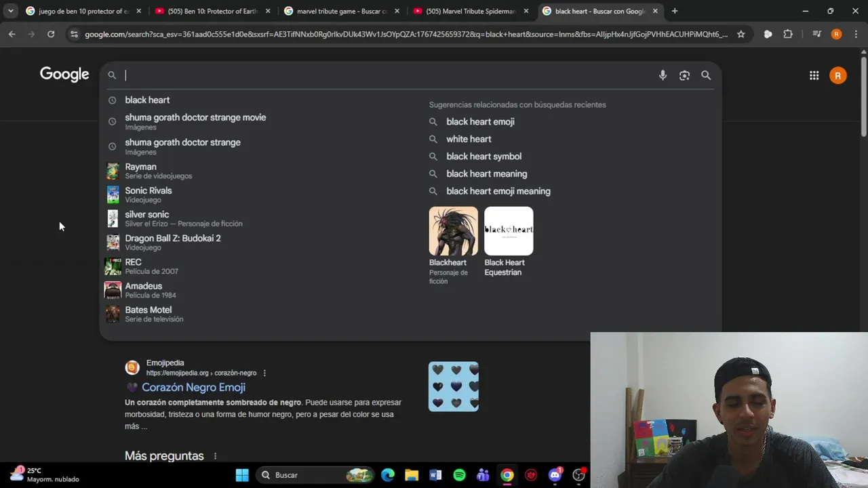
Task: Open the Chrome profile avatar in toolbar
Action: click(x=836, y=34)
